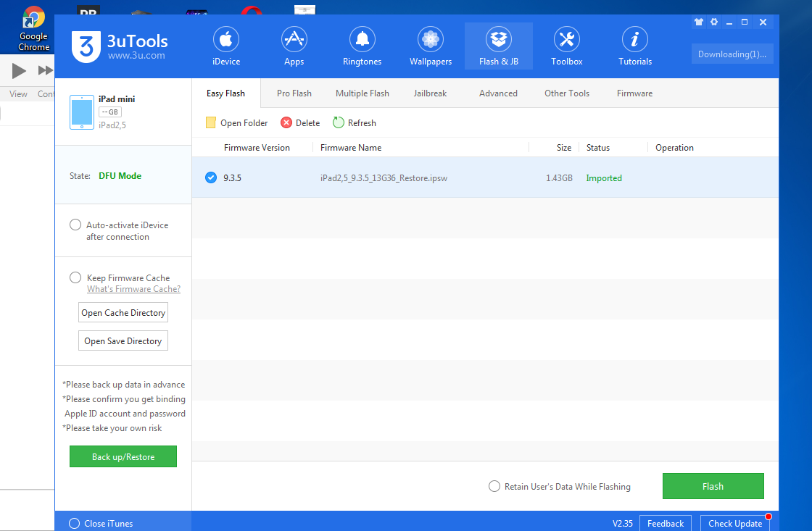Viewport: 812px width, 531px height.
Task: Click the Feedback button
Action: [x=666, y=523]
